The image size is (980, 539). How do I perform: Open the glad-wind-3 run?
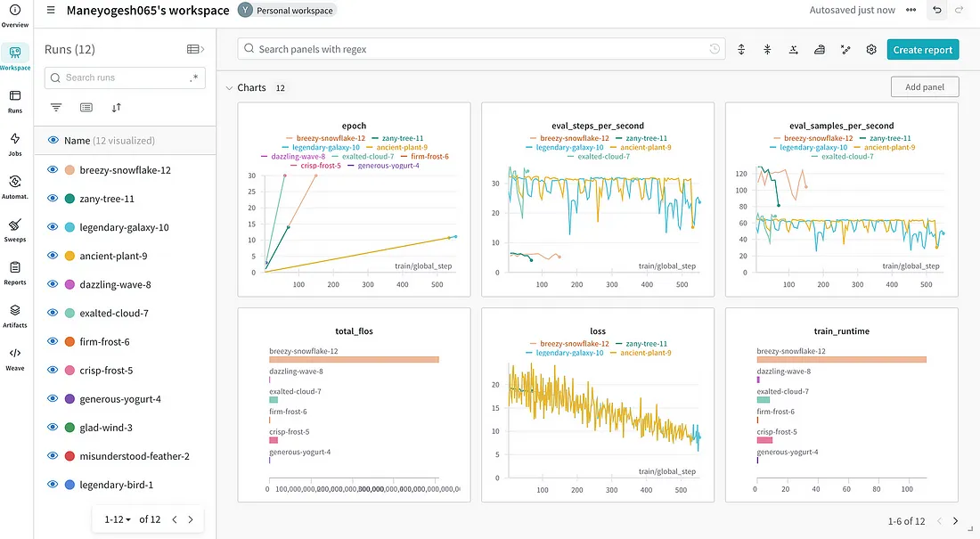click(106, 428)
